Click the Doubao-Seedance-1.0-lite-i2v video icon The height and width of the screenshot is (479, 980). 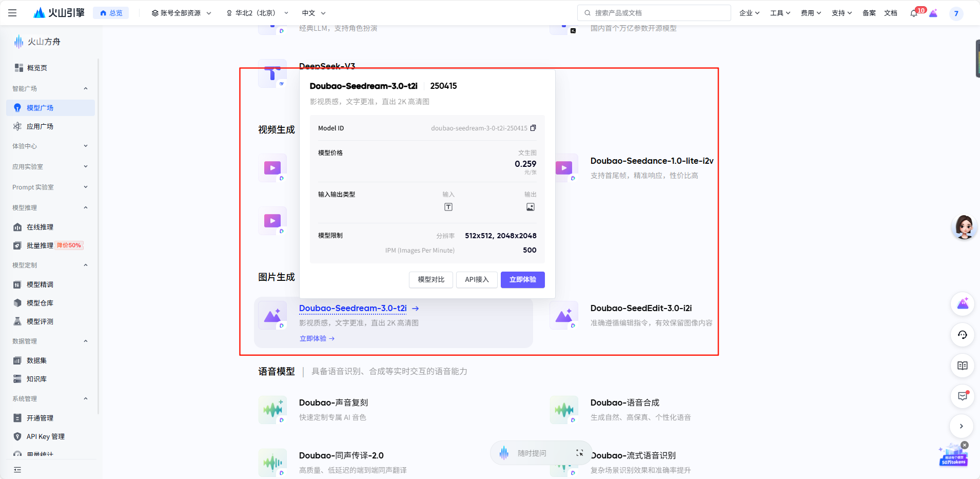(564, 168)
